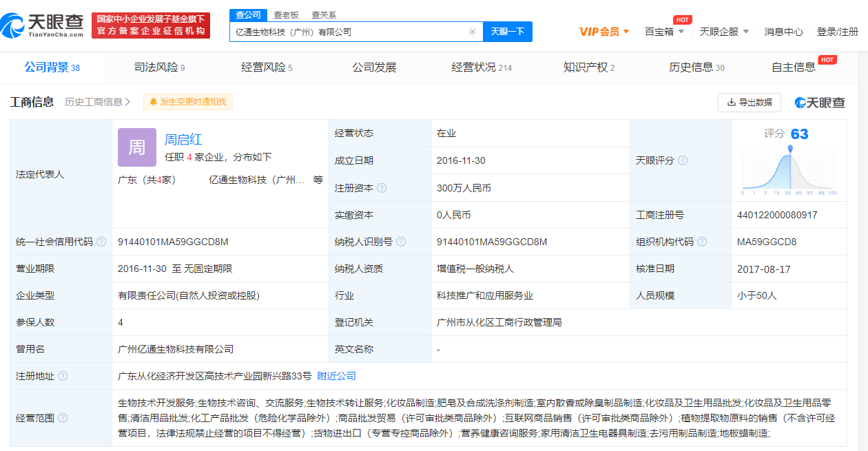Click the 天眼一下 search button
868x451 pixels.
(508, 32)
